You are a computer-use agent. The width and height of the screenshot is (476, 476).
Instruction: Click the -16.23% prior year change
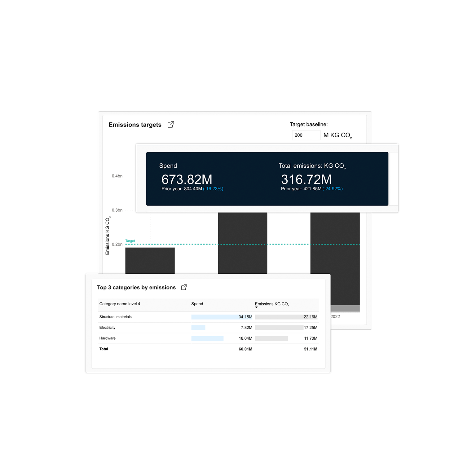click(x=213, y=189)
